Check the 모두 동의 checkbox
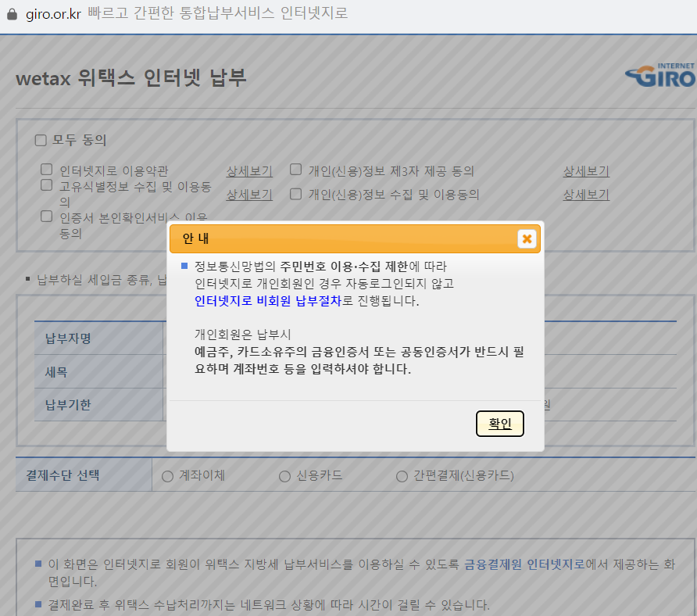697x616 pixels. pos(41,141)
